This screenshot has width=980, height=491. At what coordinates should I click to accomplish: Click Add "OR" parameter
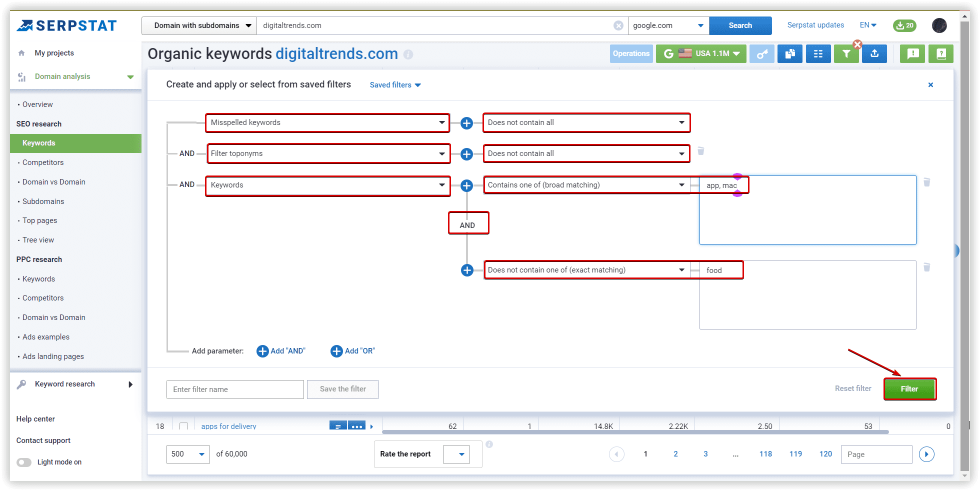[x=353, y=351]
